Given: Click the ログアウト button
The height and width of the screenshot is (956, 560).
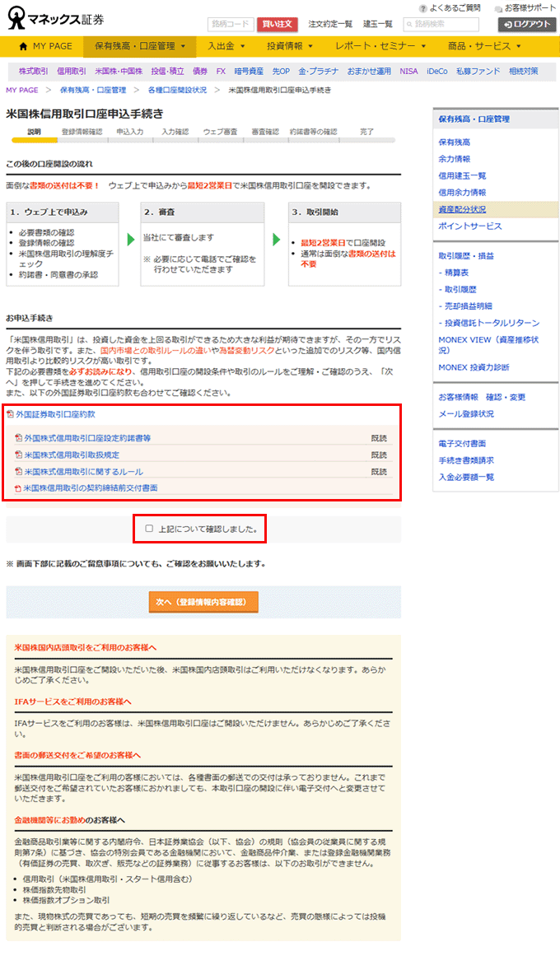Looking at the screenshot, I should click(527, 25).
